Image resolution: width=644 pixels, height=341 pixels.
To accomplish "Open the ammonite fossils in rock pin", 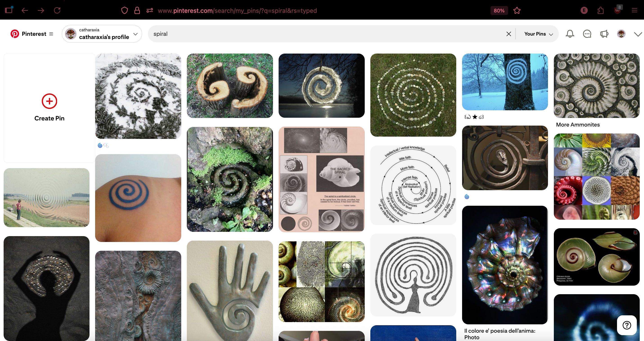I will 138,296.
